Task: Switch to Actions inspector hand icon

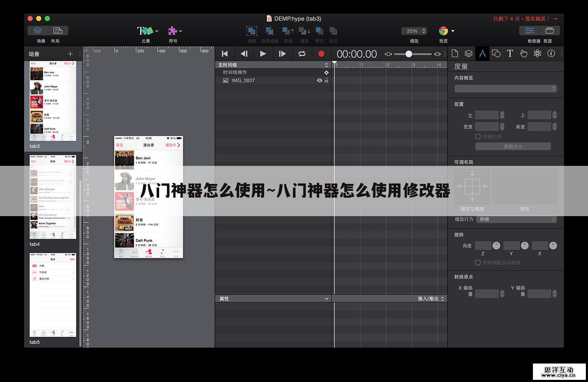Action: point(523,53)
